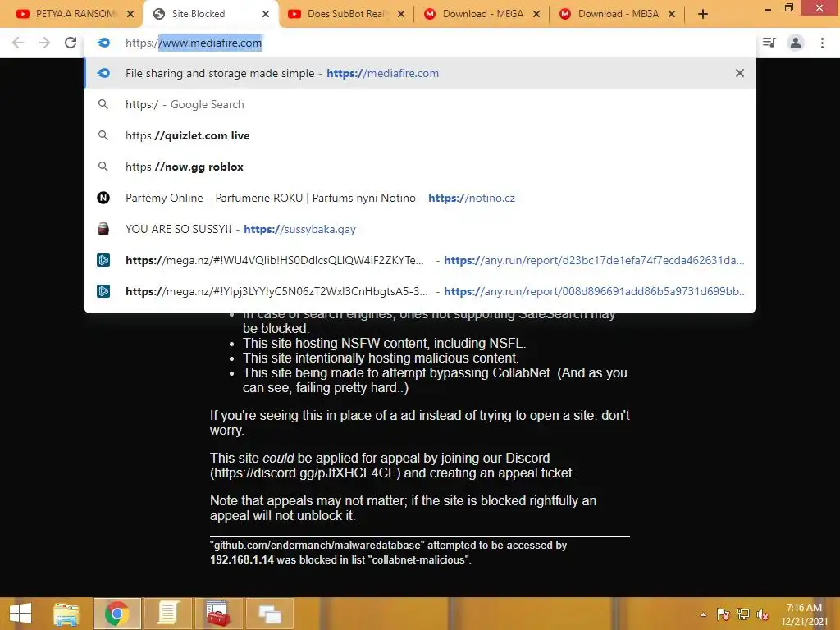Viewport: 840px width, 630px height.
Task: Click the github.com/endermanch/malwaredatabase text
Action: 317,546
